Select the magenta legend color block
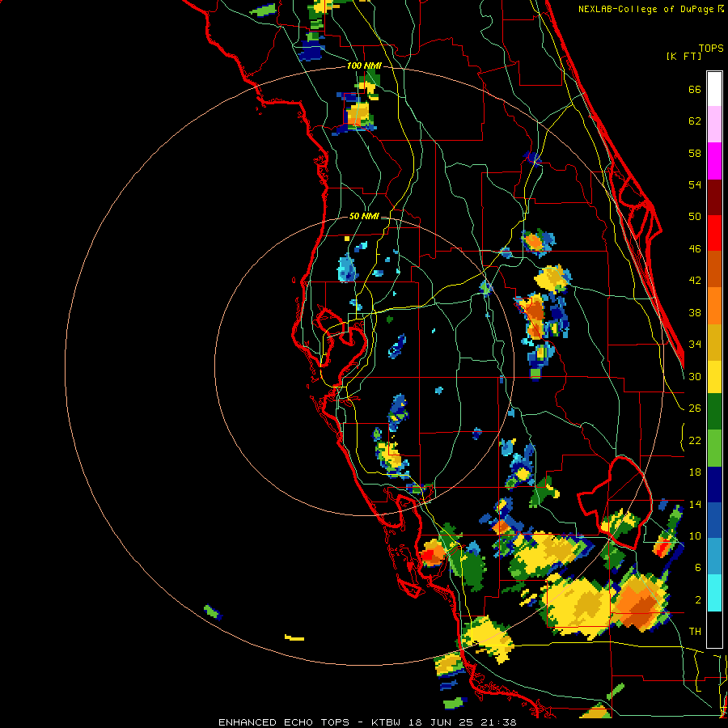The width and height of the screenshot is (728, 728). click(x=714, y=161)
